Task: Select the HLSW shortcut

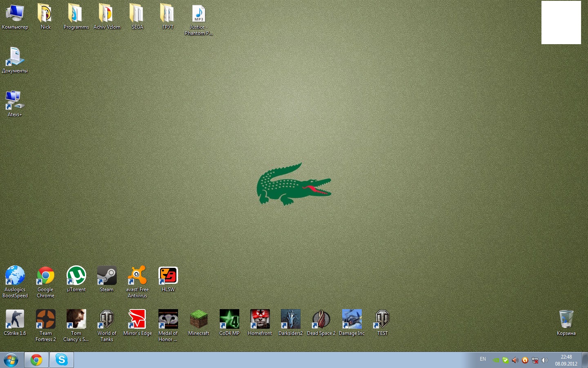Action: (168, 279)
